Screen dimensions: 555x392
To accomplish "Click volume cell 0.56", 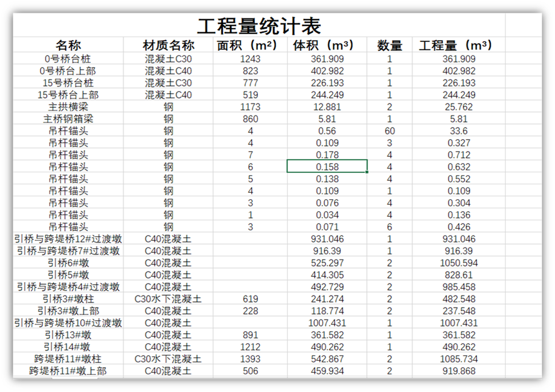I will (327, 131).
